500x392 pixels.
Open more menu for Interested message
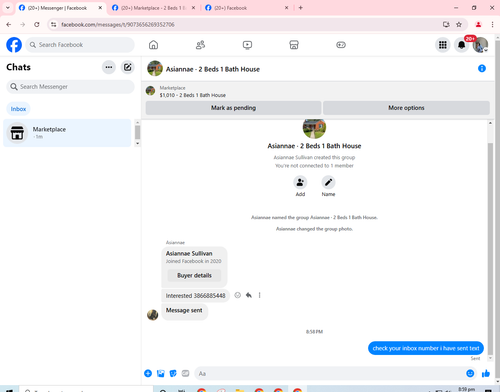[x=259, y=295]
